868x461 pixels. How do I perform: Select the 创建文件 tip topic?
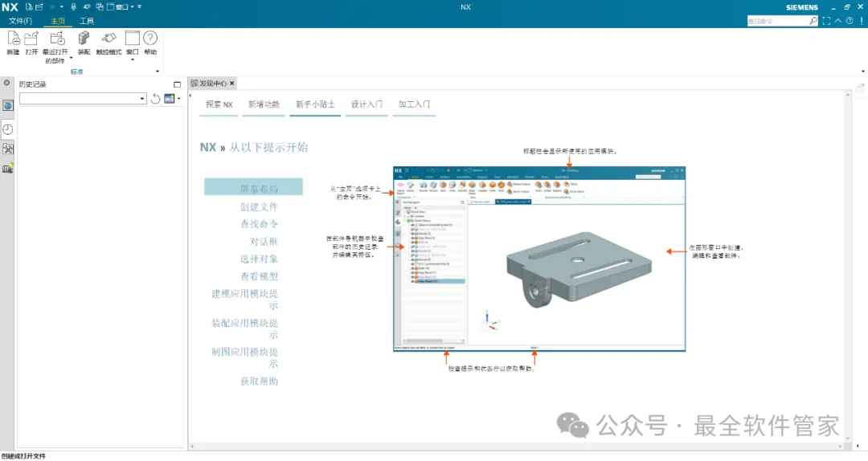point(259,206)
